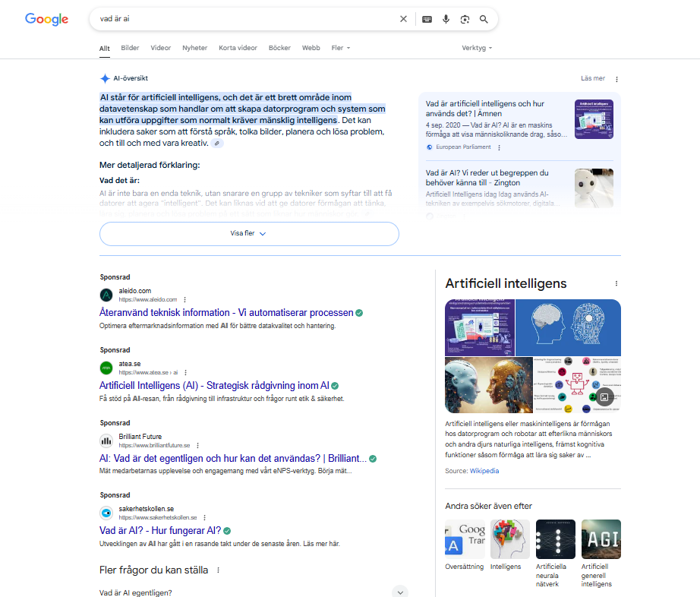The height and width of the screenshot is (597, 700).
Task: Open the three-dot menu beside aleido.com URL
Action: [x=184, y=299]
